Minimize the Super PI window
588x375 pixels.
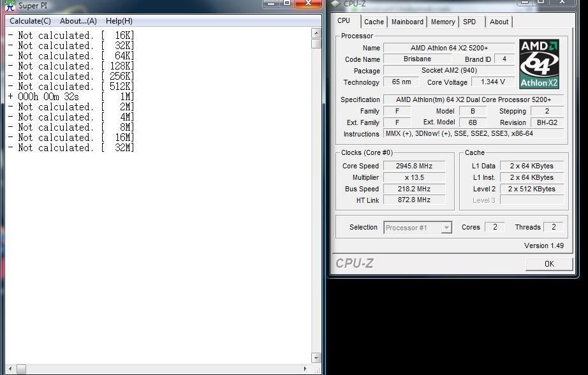(x=271, y=3)
